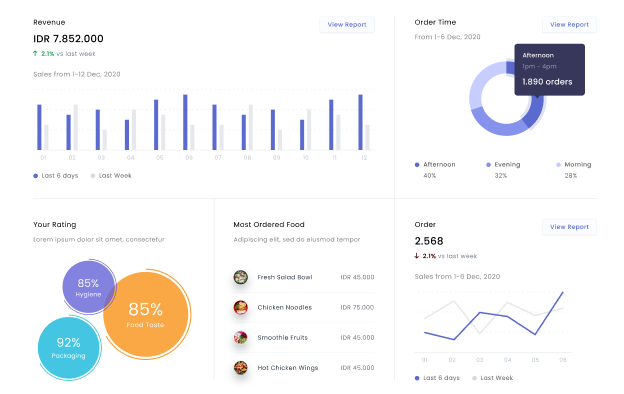
Task: Select Smoothie Fruits item text
Action: tap(283, 337)
